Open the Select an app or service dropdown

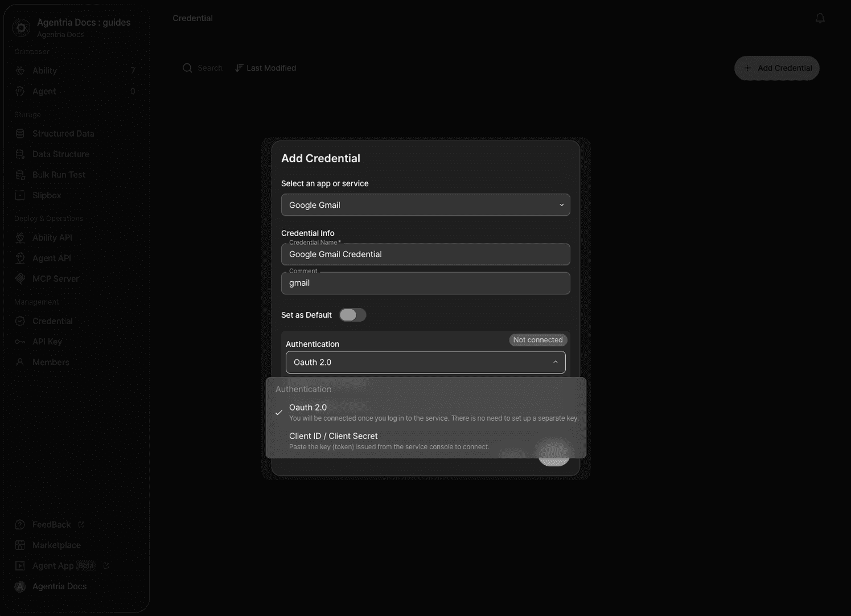[x=425, y=205]
